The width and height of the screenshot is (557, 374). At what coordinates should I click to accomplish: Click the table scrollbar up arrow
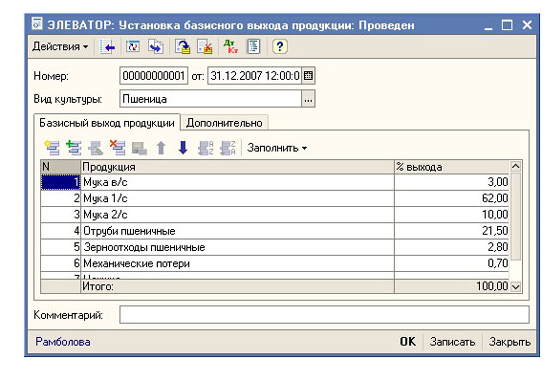pyautogui.click(x=516, y=166)
